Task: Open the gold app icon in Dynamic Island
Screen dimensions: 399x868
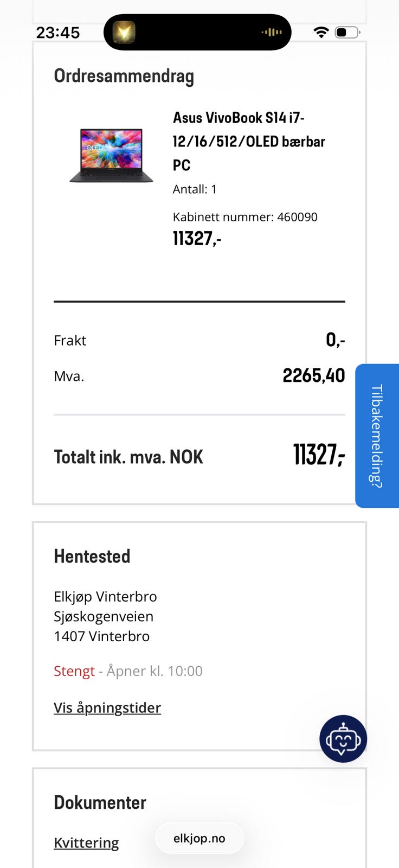Action: tap(124, 33)
